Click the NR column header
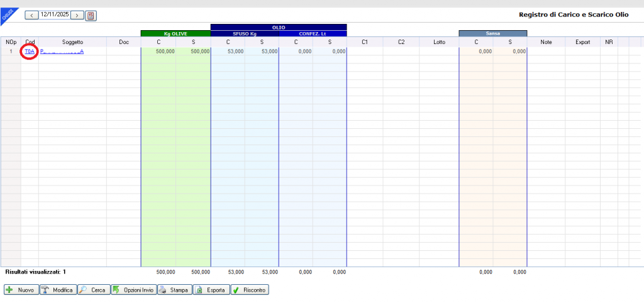644x303 pixels. click(609, 42)
